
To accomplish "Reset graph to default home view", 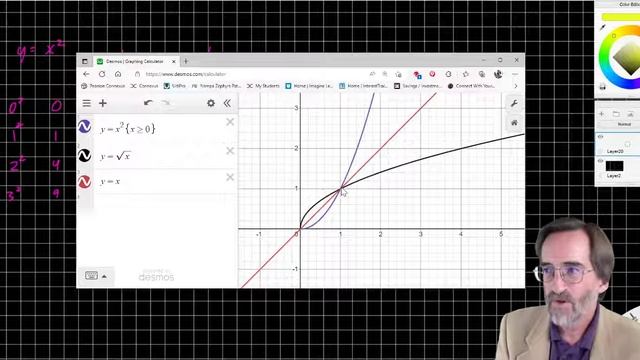I will coord(514,122).
